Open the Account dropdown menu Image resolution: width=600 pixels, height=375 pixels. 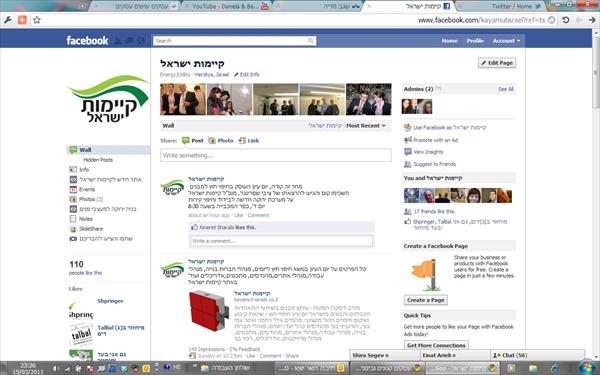(506, 41)
